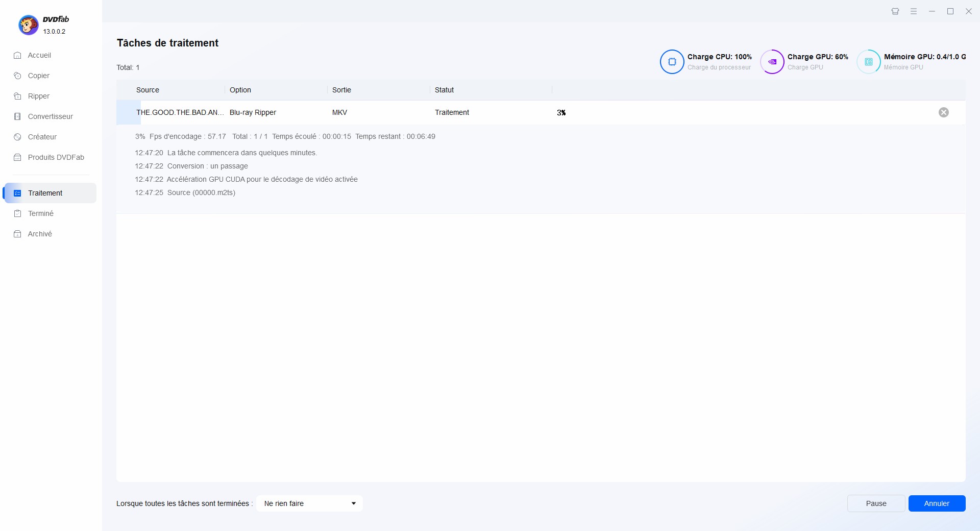980x531 pixels.
Task: Click the 'Charge GPU: 60%' label
Action: (x=818, y=57)
